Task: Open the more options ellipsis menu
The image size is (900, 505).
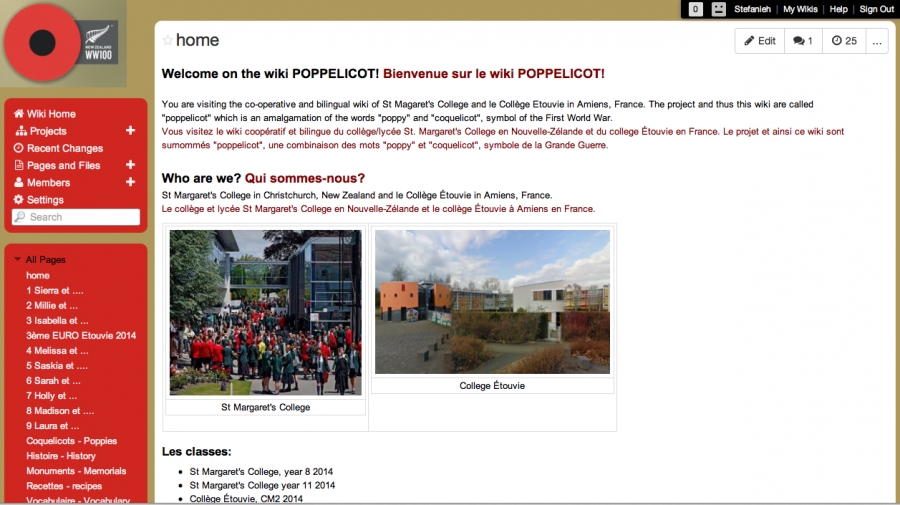Action: (877, 41)
